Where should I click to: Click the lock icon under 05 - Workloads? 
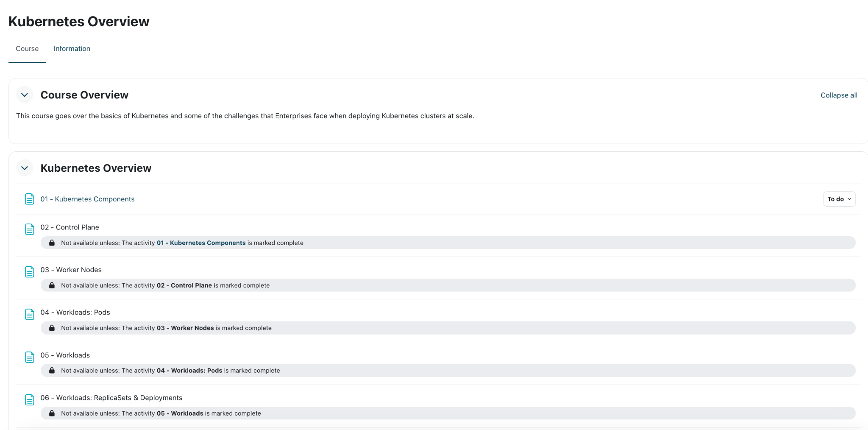[52, 371]
